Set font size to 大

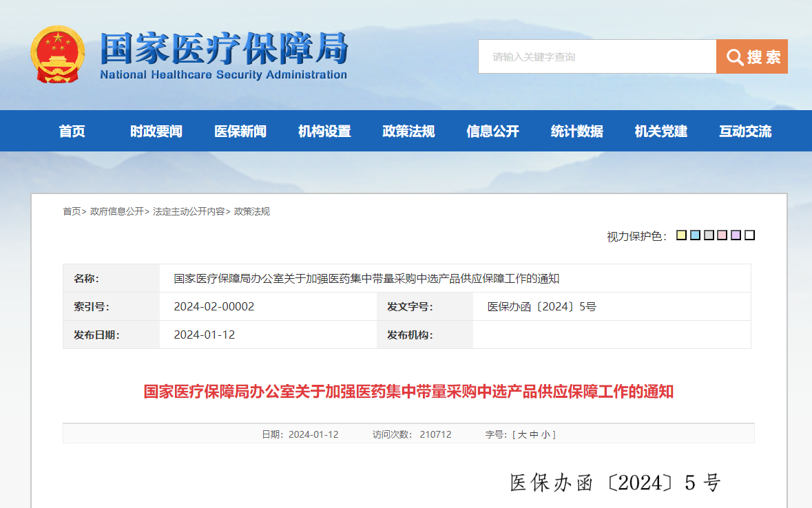pos(522,434)
